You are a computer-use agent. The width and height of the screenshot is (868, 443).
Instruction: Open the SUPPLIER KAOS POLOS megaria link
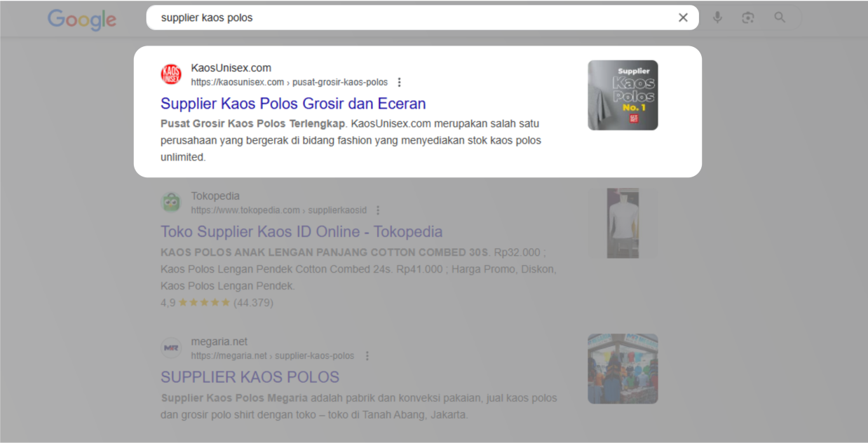tap(250, 377)
